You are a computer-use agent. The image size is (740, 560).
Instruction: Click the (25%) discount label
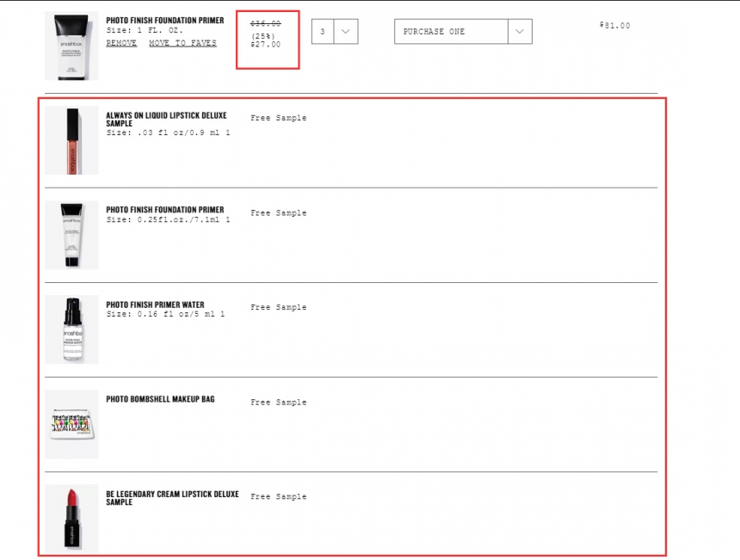[262, 36]
